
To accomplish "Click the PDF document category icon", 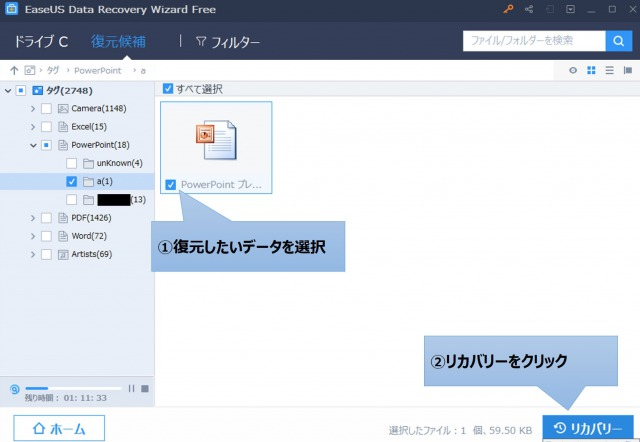I will 63,218.
